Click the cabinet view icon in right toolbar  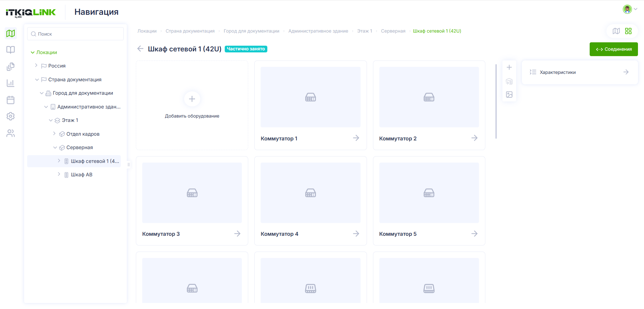[x=509, y=81]
